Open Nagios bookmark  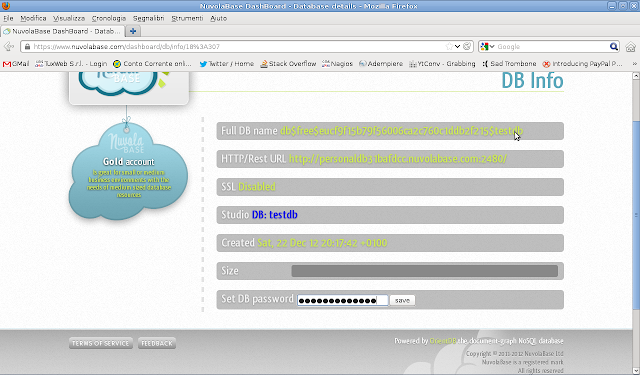click(x=337, y=64)
